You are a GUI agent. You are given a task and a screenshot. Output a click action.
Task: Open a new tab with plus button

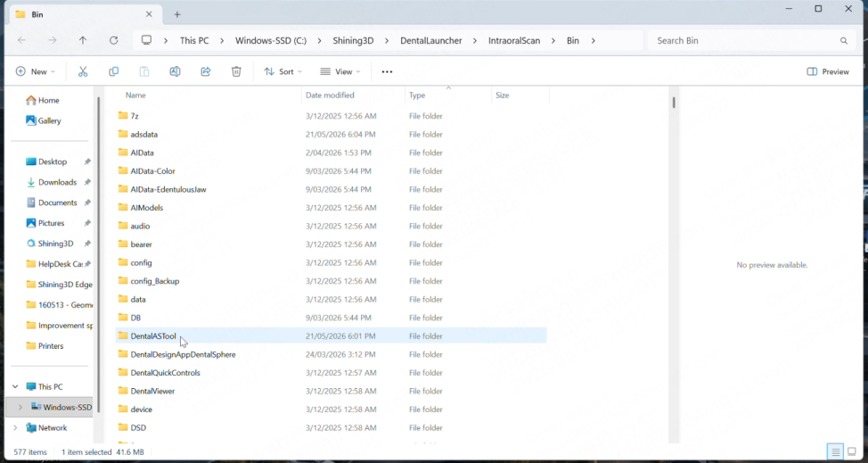[x=177, y=14]
